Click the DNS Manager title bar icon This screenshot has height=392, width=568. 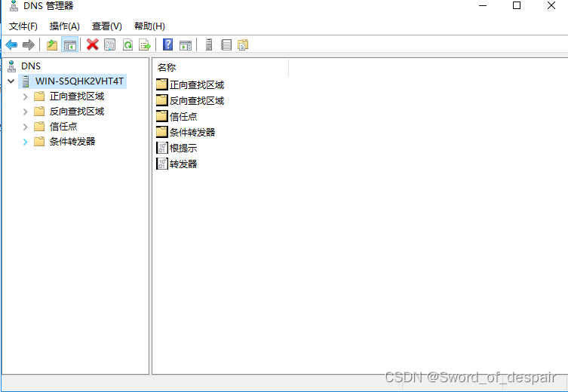[x=14, y=5]
